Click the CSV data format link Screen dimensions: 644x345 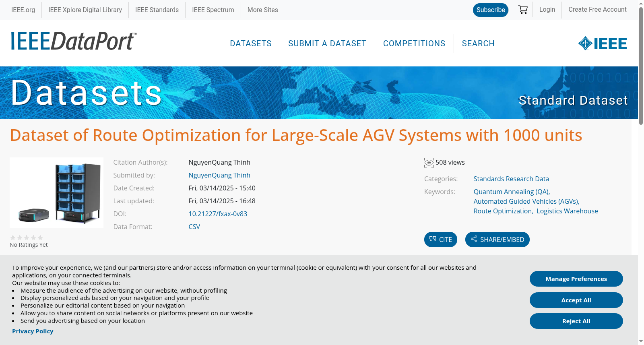click(194, 227)
